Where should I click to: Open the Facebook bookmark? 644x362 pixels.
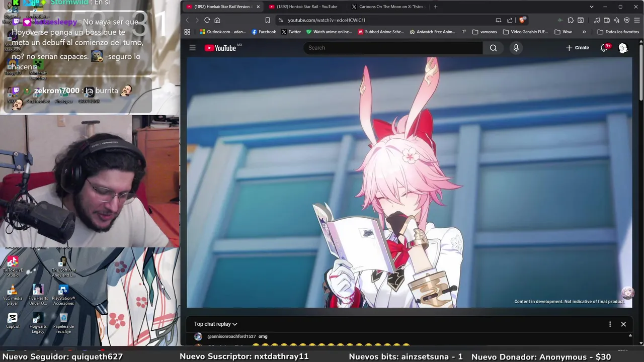(264, 32)
